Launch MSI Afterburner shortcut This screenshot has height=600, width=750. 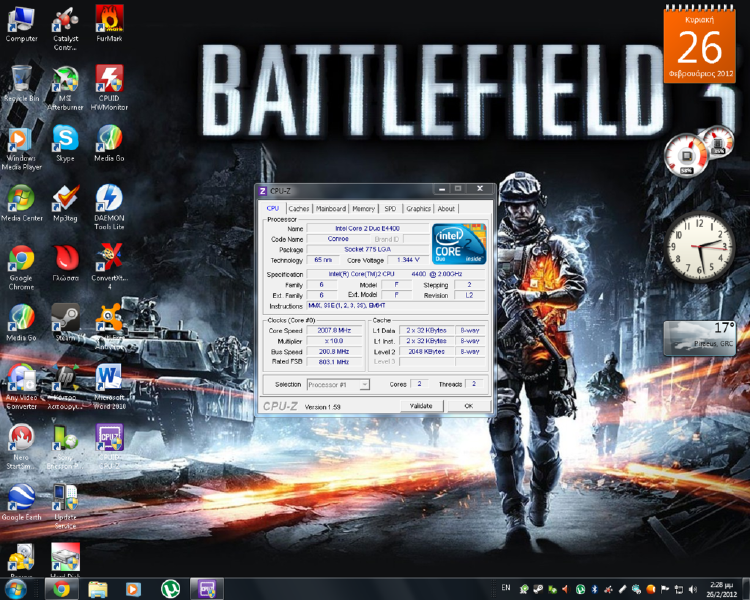point(66,89)
